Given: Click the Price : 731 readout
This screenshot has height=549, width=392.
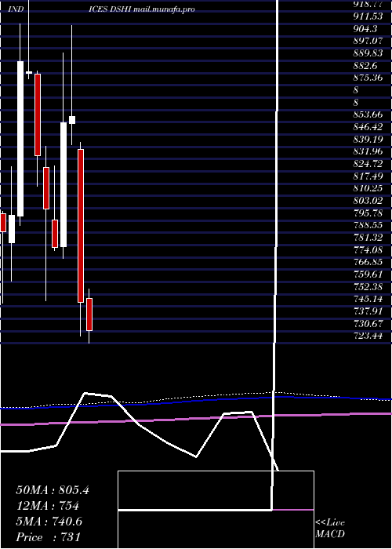Looking at the screenshot, I should point(49,537).
